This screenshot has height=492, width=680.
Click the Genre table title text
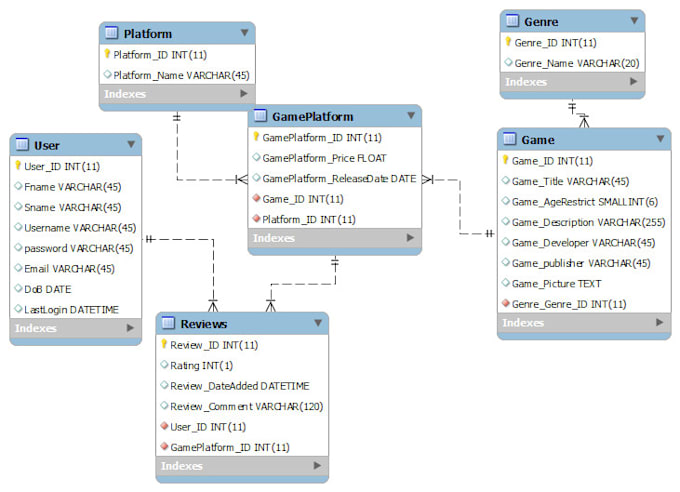tap(541, 21)
